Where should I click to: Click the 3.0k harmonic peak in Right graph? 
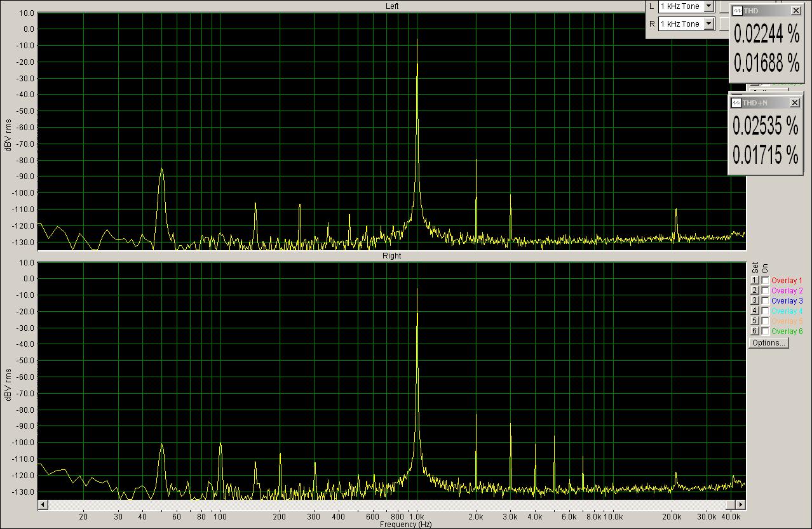click(510, 424)
